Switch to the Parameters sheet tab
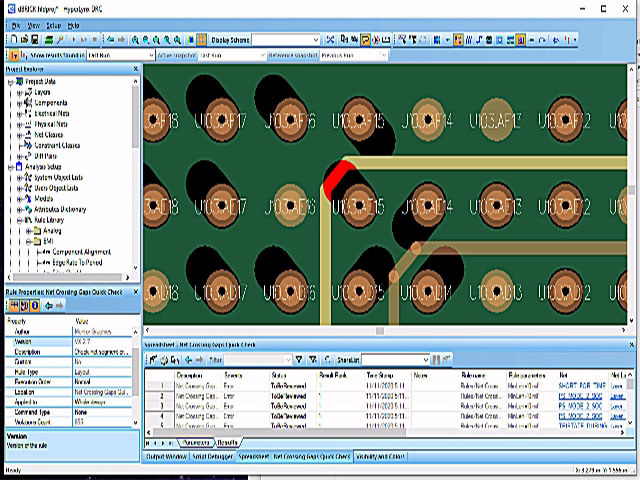The width and height of the screenshot is (640, 480). click(x=196, y=442)
